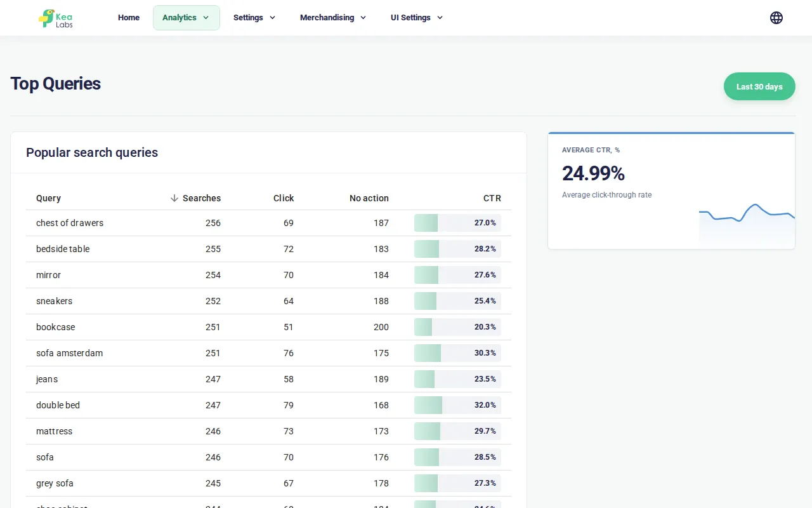This screenshot has width=812, height=508.
Task: Open the globe language selector
Action: tap(776, 18)
